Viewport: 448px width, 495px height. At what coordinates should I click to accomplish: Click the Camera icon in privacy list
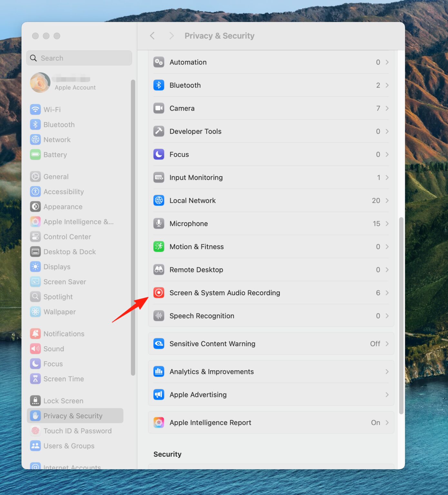click(159, 108)
